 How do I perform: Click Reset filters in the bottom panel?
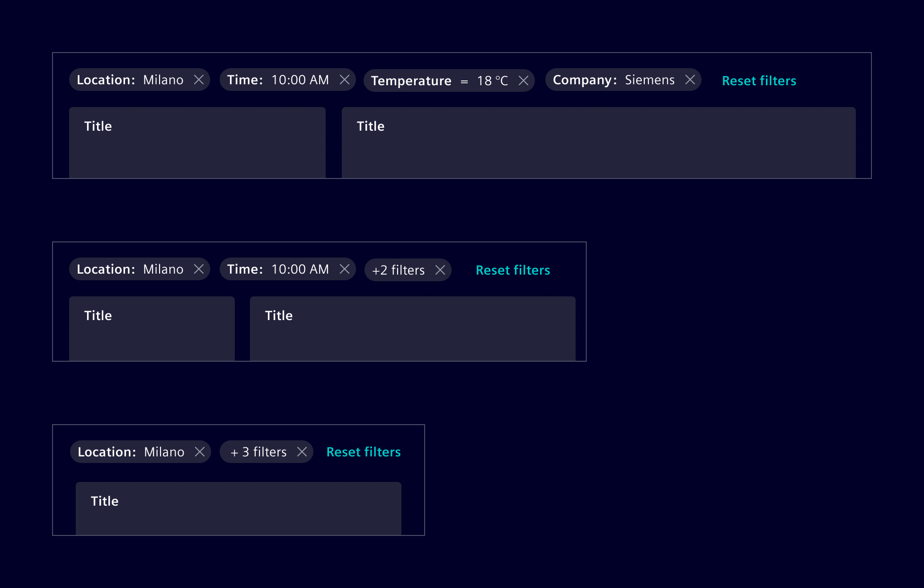(x=363, y=452)
